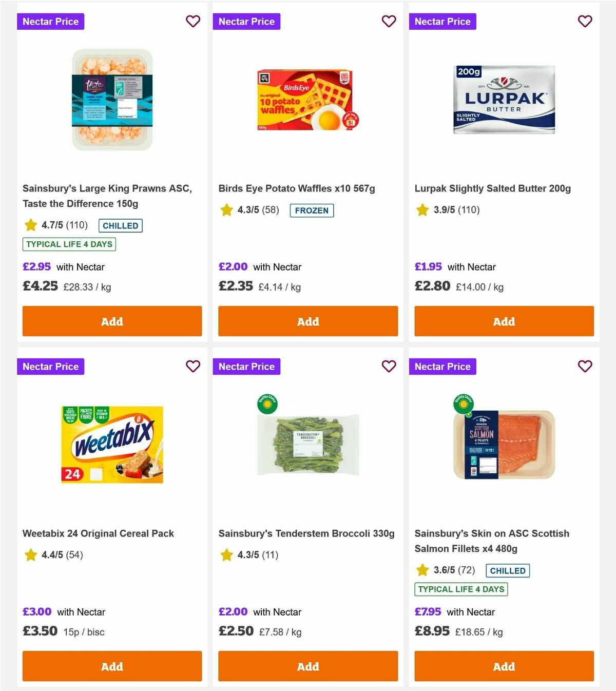Click the star rating icon on Weetabix cereal
The width and height of the screenshot is (616, 691).
30,555
